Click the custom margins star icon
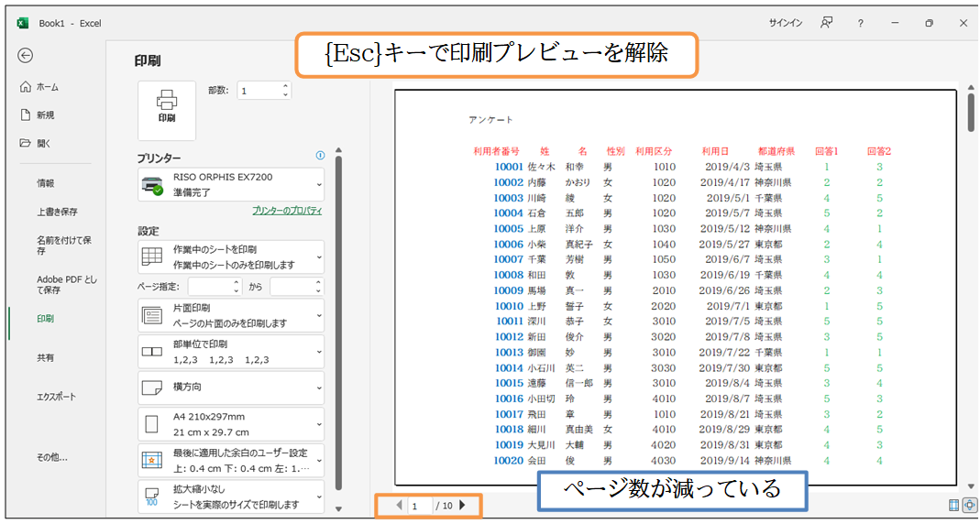 [152, 460]
